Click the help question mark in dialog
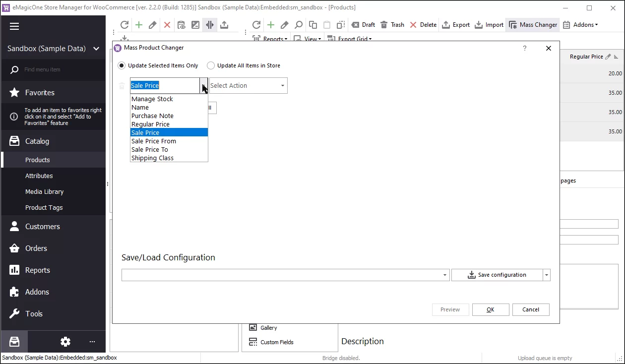The image size is (625, 364). pyautogui.click(x=525, y=48)
